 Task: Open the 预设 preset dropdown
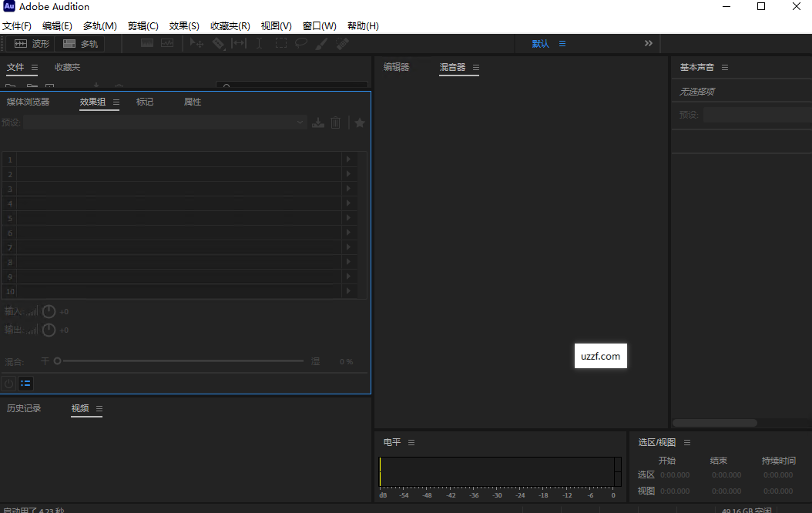[x=300, y=122]
